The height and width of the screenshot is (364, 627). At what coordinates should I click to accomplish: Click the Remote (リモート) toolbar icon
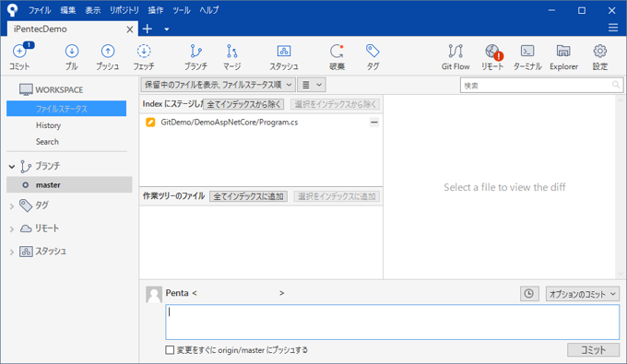click(x=492, y=51)
